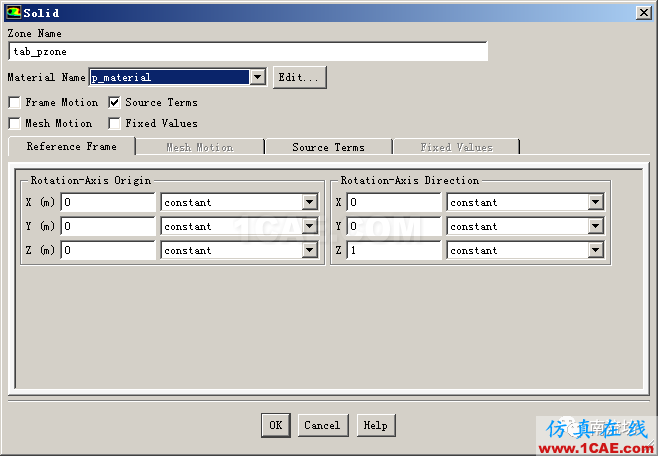This screenshot has width=658, height=456.
Task: Open the Help button
Action: (x=376, y=425)
